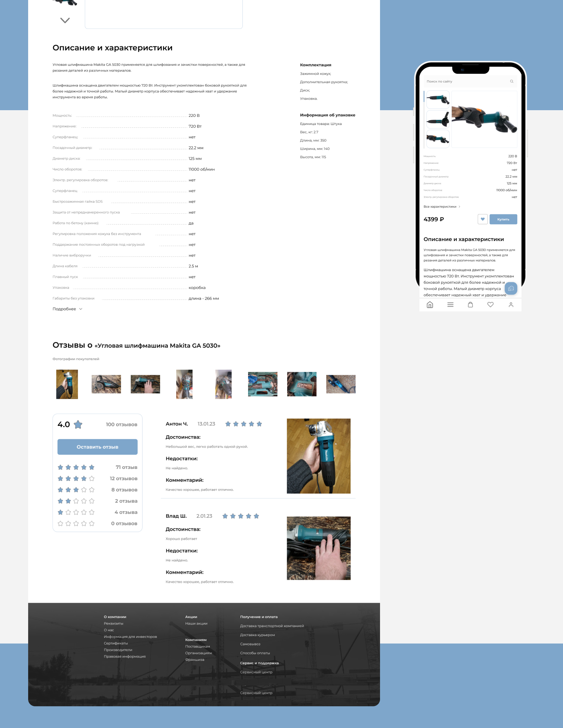
Task: Click the "4399 ₽" price in the phone mockup
Action: 434,219
